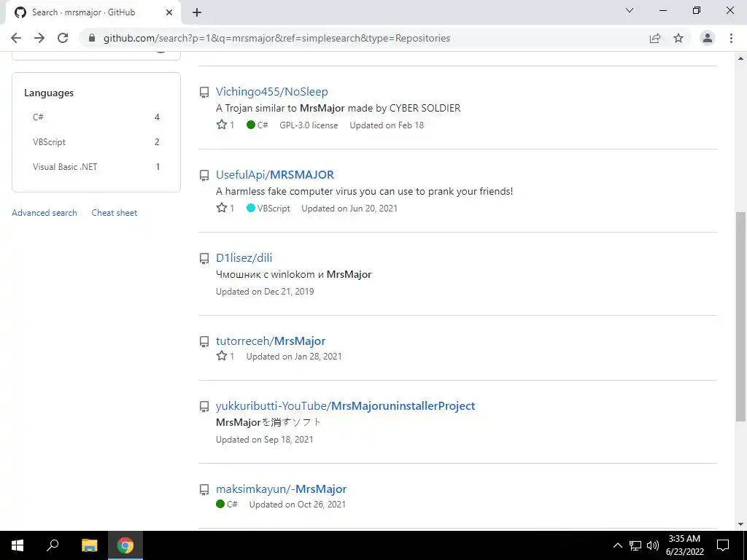
Task: Open maksimkayun/-MrsMajor repository
Action: (281, 489)
